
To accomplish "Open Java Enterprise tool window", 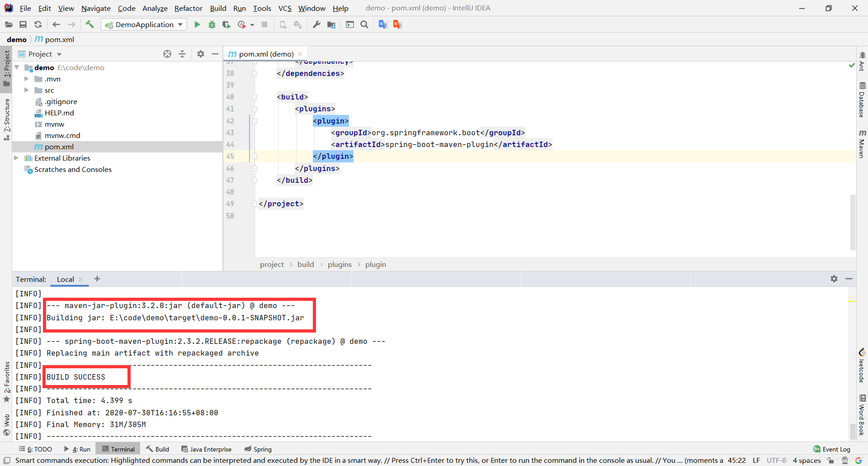I will tap(207, 449).
